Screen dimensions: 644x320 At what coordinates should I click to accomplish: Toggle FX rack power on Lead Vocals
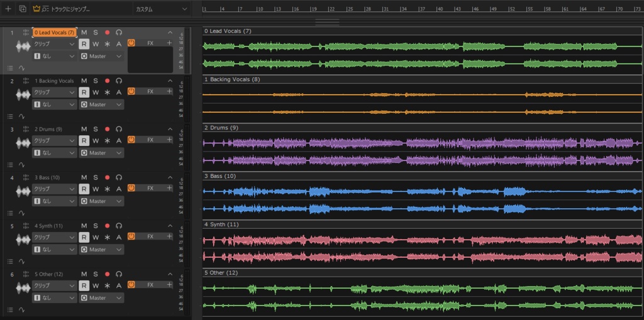131,43
